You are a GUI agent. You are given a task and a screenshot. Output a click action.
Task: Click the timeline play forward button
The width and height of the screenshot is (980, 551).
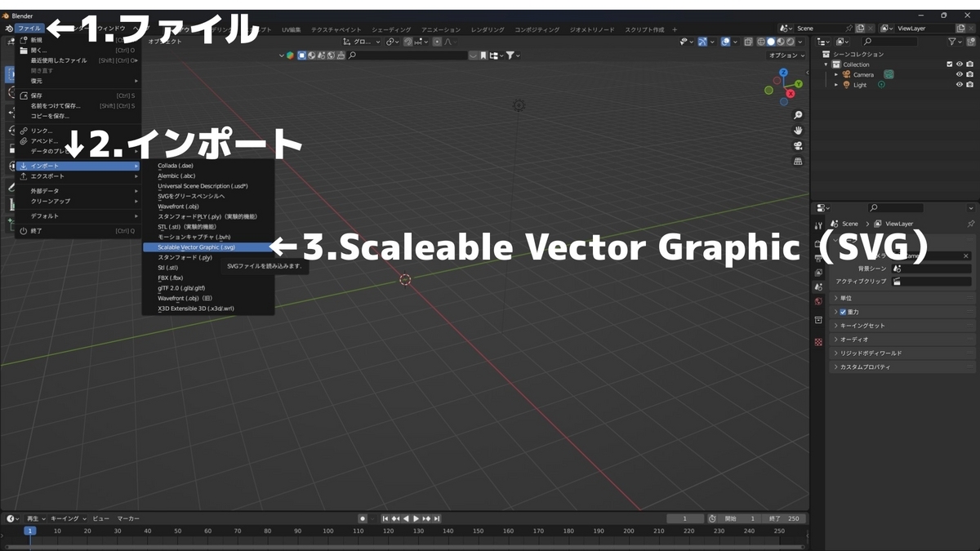[x=416, y=518]
